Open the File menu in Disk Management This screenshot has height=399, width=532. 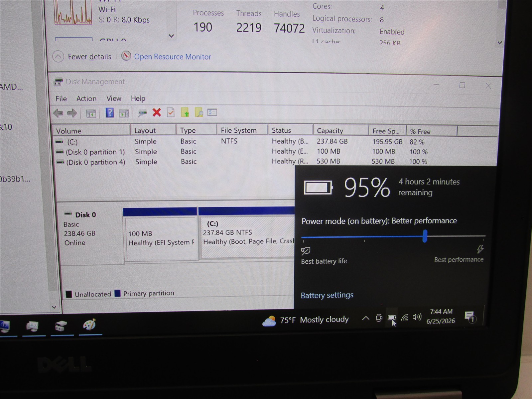61,99
